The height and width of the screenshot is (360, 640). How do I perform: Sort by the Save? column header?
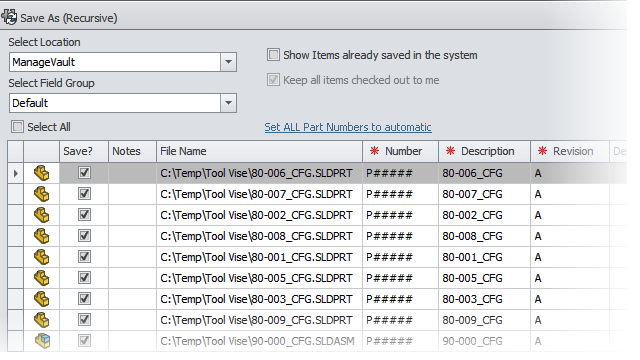pyautogui.click(x=84, y=151)
